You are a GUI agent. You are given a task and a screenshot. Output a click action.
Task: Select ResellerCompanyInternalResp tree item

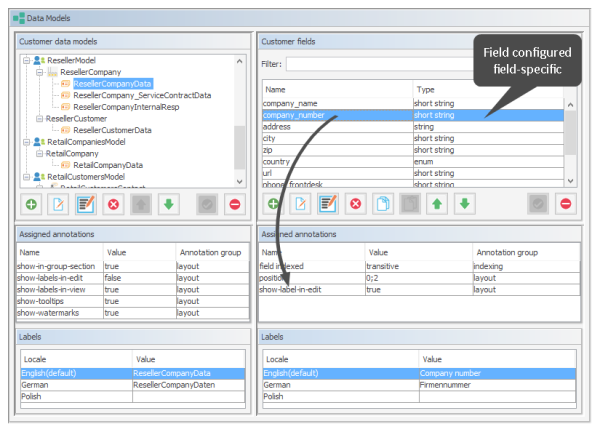(126, 107)
